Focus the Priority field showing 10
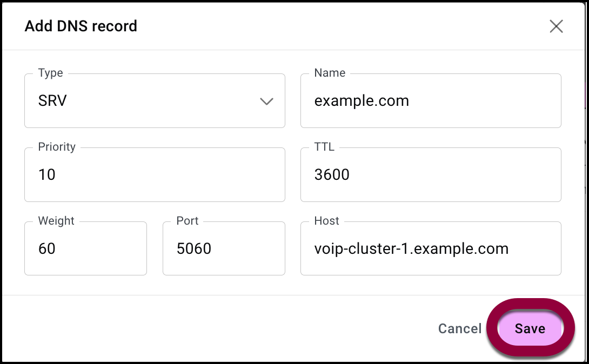589x364 pixels. (x=154, y=175)
